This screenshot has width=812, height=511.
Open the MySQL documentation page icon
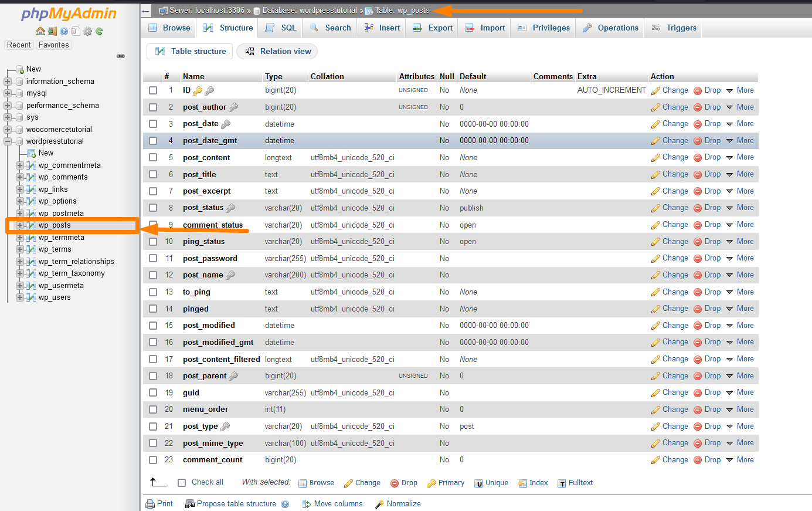[75, 31]
